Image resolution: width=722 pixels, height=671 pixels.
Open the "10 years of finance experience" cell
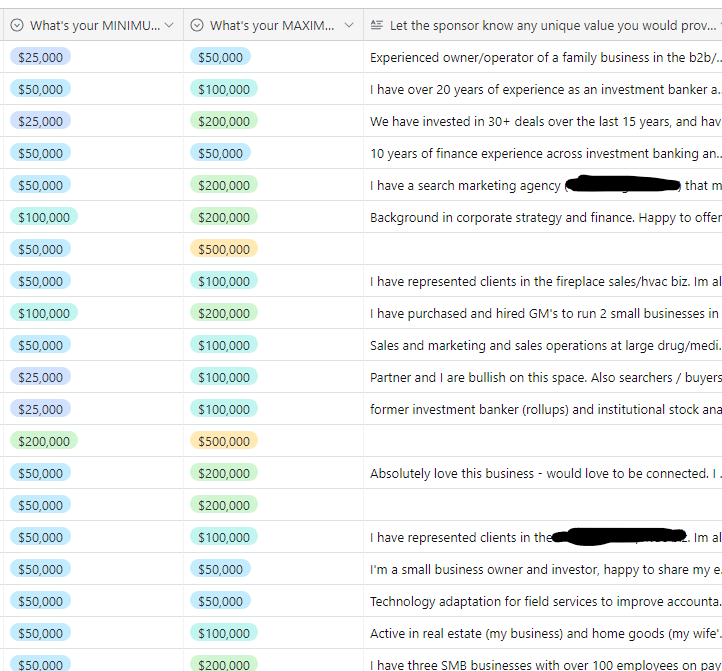tap(543, 153)
